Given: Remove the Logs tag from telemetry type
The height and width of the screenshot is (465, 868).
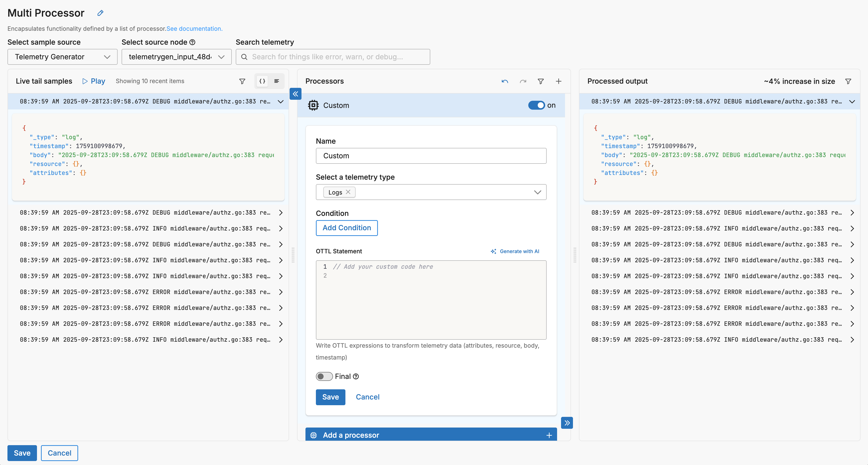Looking at the screenshot, I should pyautogui.click(x=348, y=192).
